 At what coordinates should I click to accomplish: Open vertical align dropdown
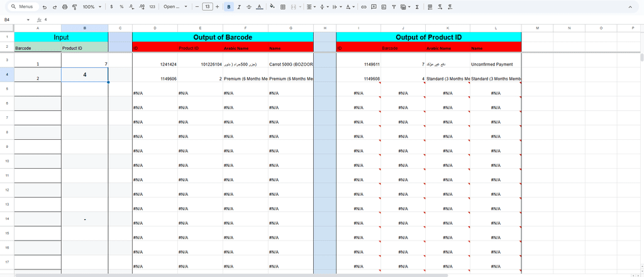click(x=324, y=7)
